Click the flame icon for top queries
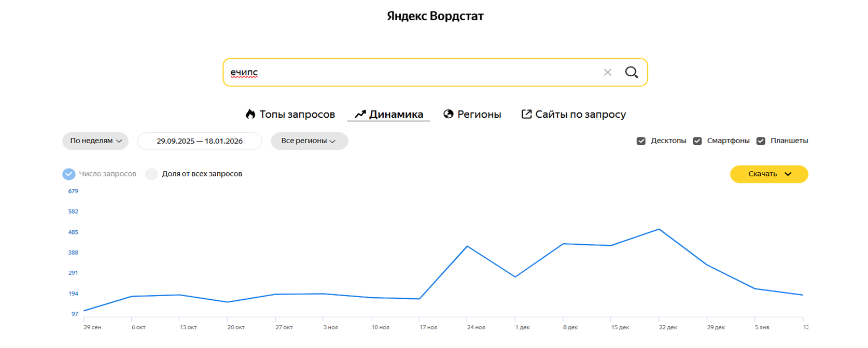The width and height of the screenshot is (868, 348). [x=250, y=114]
